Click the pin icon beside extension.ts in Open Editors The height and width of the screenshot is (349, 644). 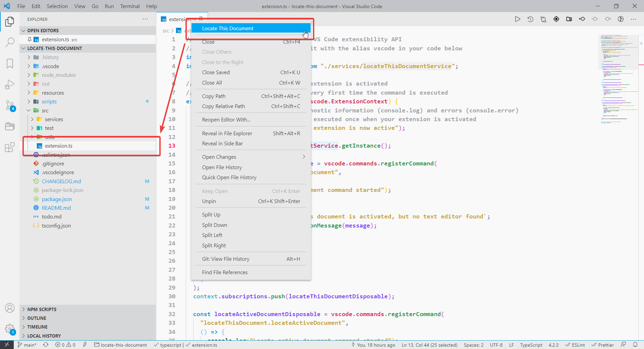pos(30,39)
